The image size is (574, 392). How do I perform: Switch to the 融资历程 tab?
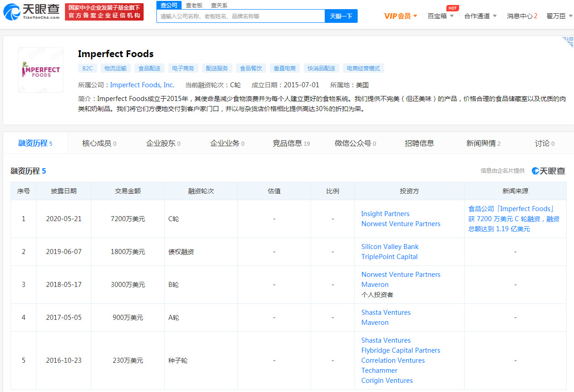(x=35, y=143)
